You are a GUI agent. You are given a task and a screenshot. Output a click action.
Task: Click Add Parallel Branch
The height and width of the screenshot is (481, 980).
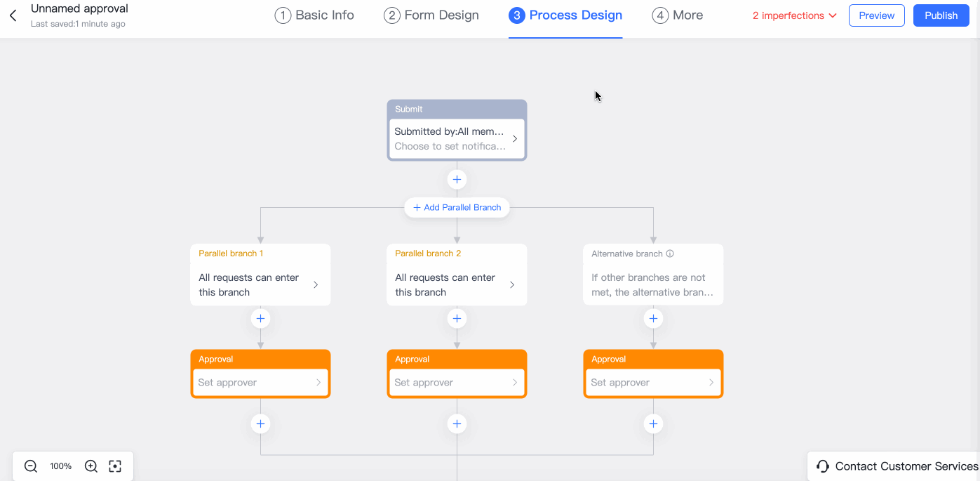[457, 207]
